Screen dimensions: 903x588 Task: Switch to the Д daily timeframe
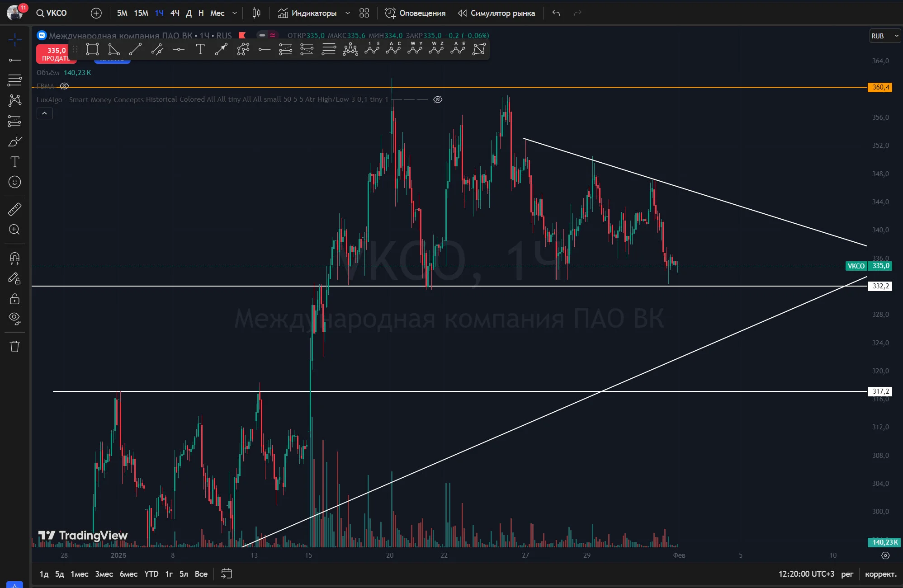point(189,13)
